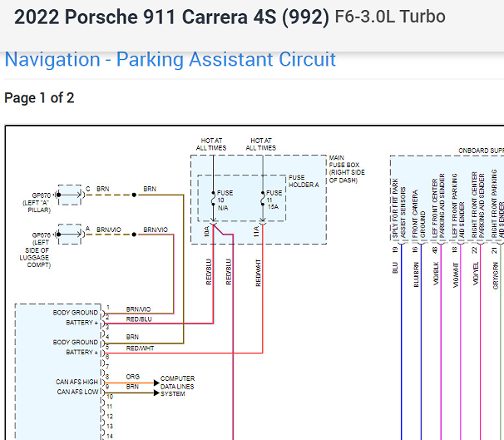Click the arrowhead on the BRN data line

point(156,393)
